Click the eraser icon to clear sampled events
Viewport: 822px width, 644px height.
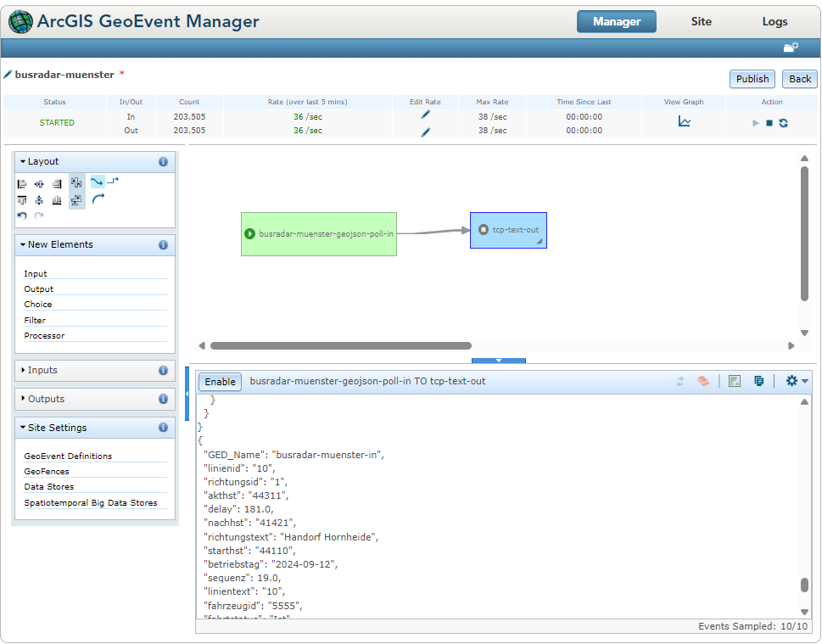click(x=703, y=381)
